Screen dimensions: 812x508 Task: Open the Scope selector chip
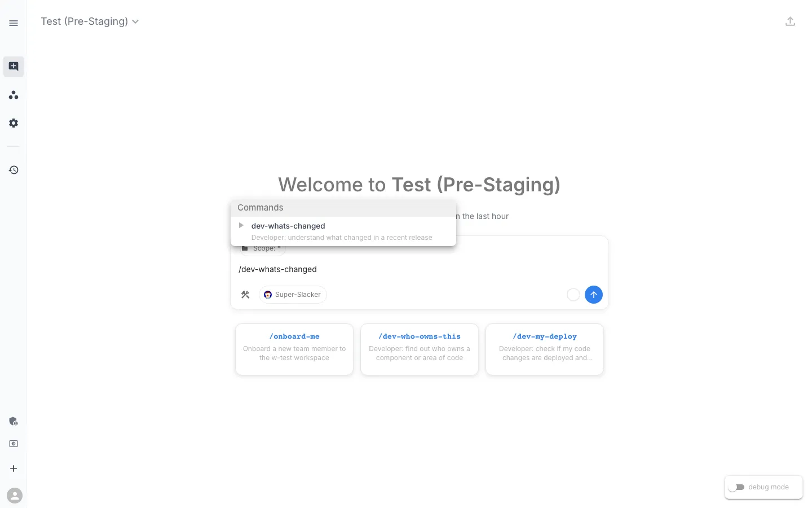(262, 248)
